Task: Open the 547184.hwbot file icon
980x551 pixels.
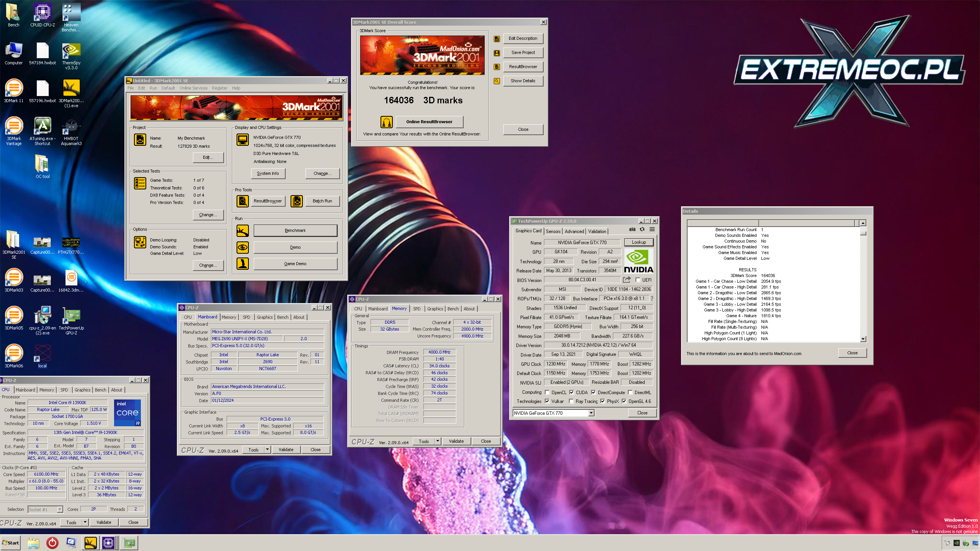Action: 42,54
